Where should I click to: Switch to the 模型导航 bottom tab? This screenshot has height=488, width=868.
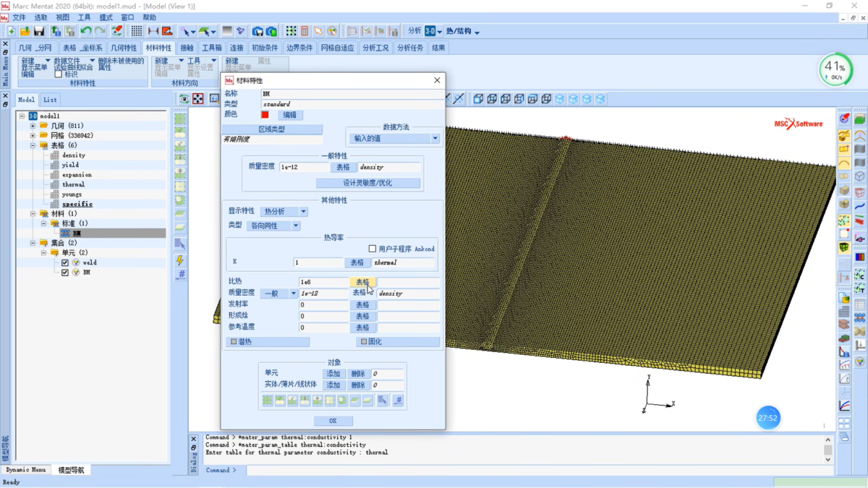click(71, 470)
